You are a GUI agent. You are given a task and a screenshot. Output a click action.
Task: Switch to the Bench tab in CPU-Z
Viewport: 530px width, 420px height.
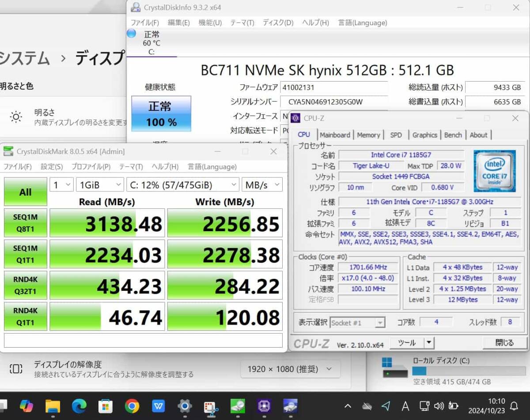[453, 135]
